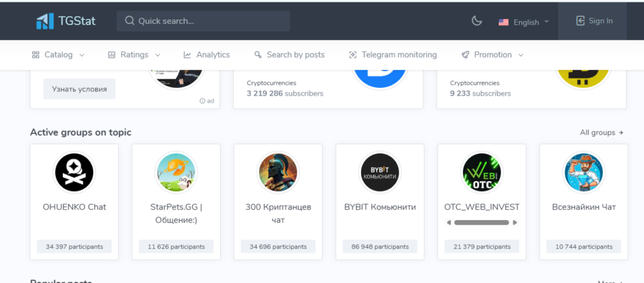Click the magnifier icon in Quick search
This screenshot has height=283, width=644.
tap(130, 21)
